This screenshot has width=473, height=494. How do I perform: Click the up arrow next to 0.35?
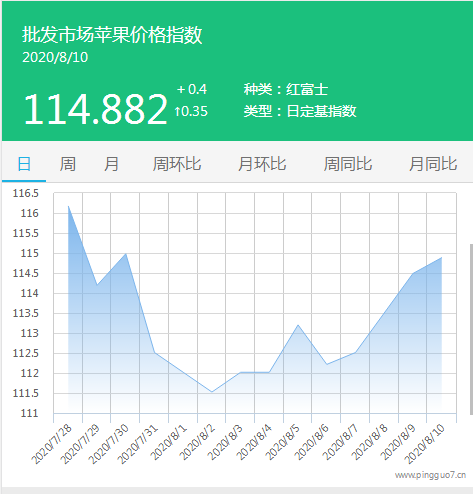178,111
